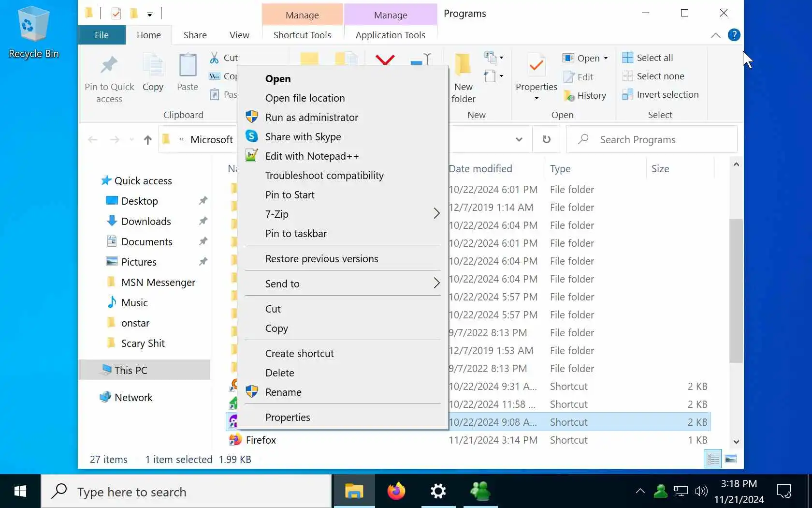This screenshot has height=508, width=812.
Task: Switch to the Share ribbon tab
Action: (195, 35)
